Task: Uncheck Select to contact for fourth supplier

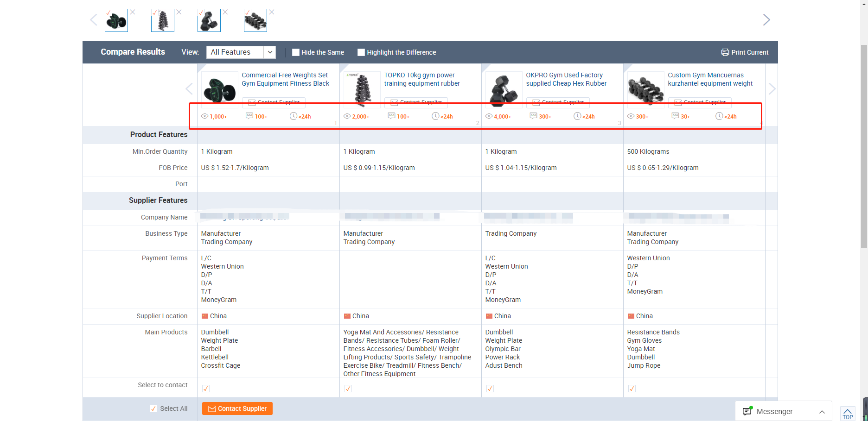Action: point(632,389)
